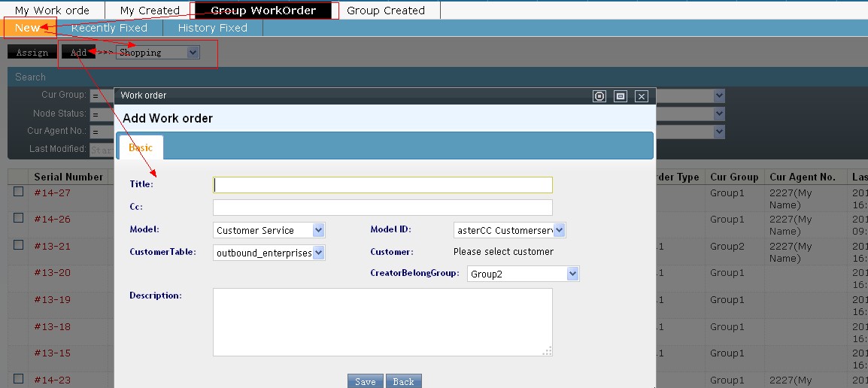Click the restore icon in Work order dialog title bar
This screenshot has width=868, height=388.
point(599,96)
